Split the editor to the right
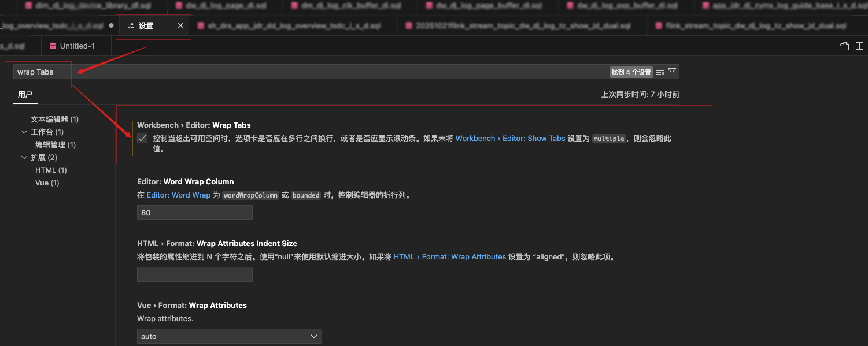 click(x=859, y=46)
